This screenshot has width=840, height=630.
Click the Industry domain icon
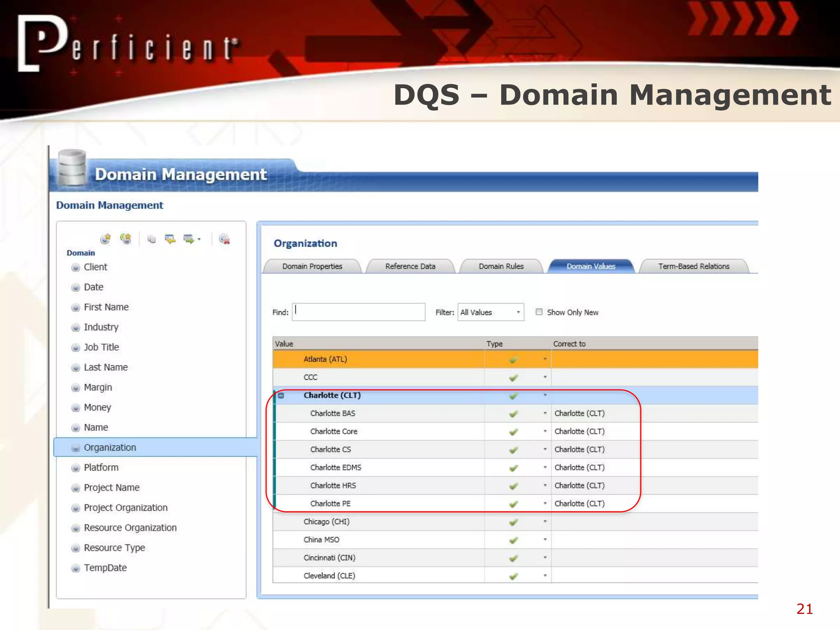[x=75, y=328]
